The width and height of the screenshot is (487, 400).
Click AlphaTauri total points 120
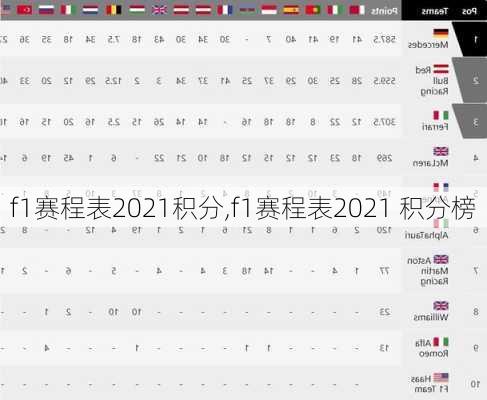pyautogui.click(x=384, y=230)
